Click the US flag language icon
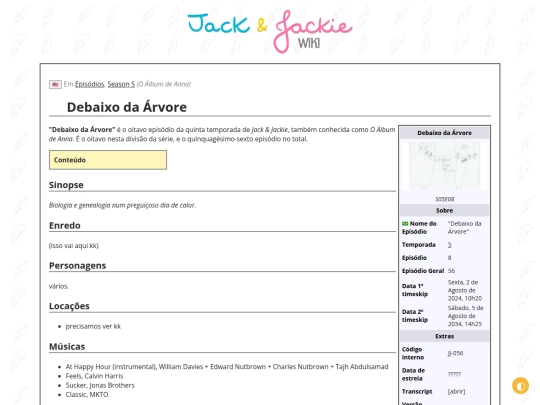Screen dimensions: 540x405 pos(55,84)
